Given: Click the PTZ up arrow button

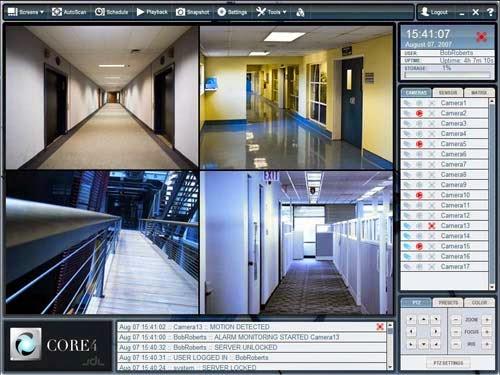Looking at the screenshot, I should [x=423, y=319].
